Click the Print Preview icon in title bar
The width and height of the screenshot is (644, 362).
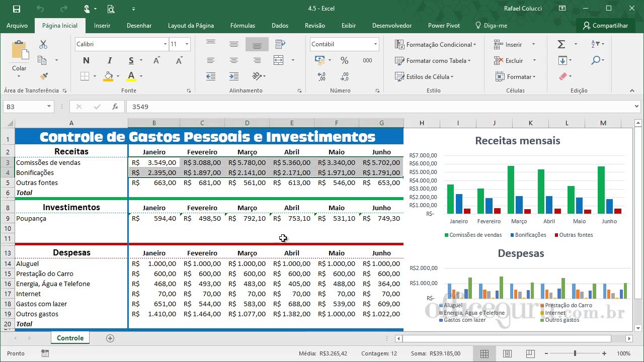click(111, 9)
